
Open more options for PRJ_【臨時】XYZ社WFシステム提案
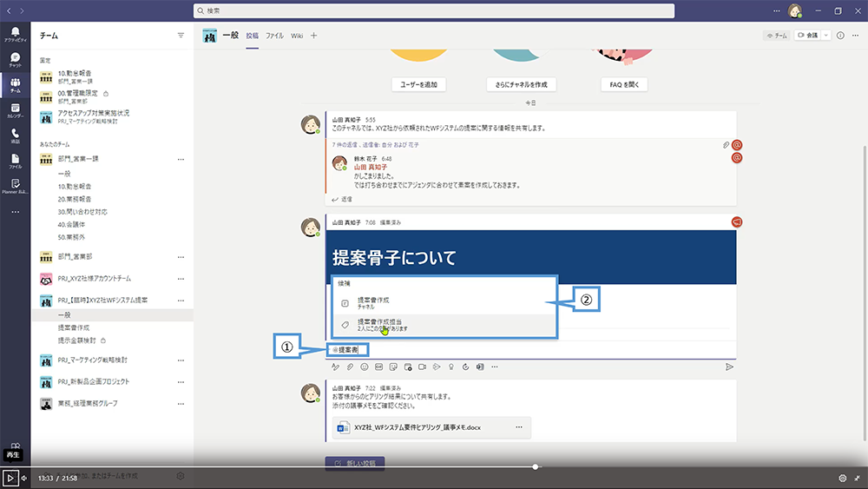[181, 301]
